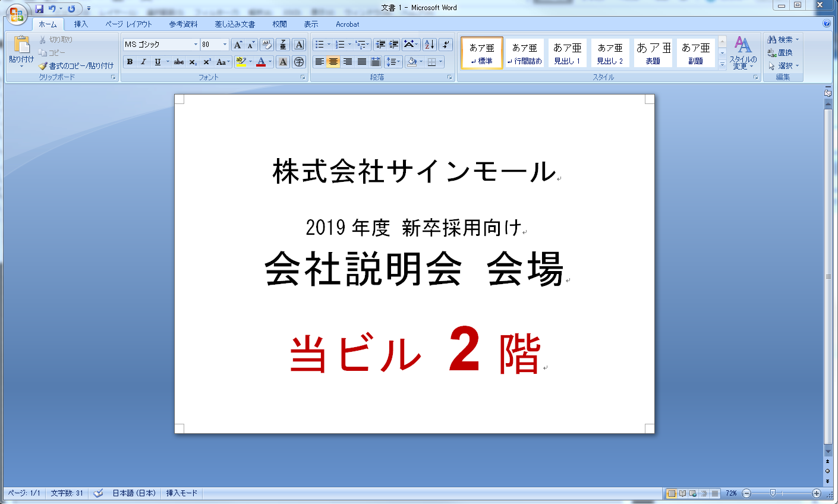This screenshot has height=504, width=838.
Task: Toggle Italic formatting
Action: [143, 62]
